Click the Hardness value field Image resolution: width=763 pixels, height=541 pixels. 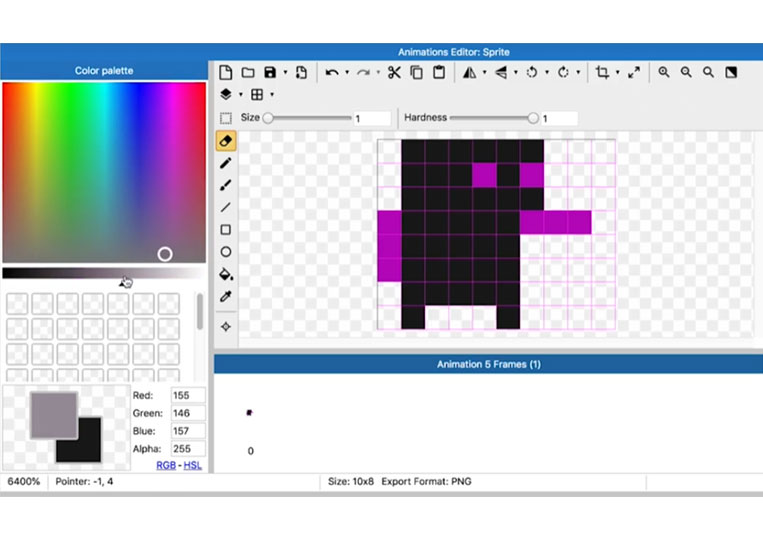pos(560,118)
